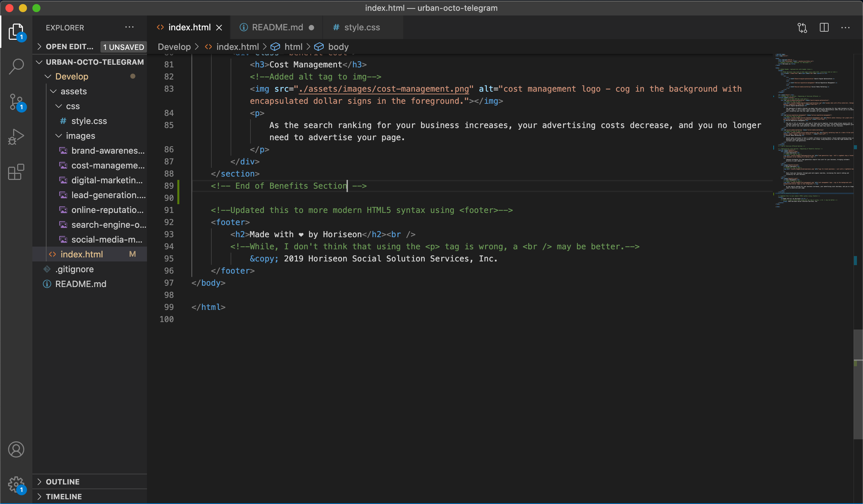863x504 pixels.
Task: Open search-engine-optimization image file
Action: click(x=90, y=225)
